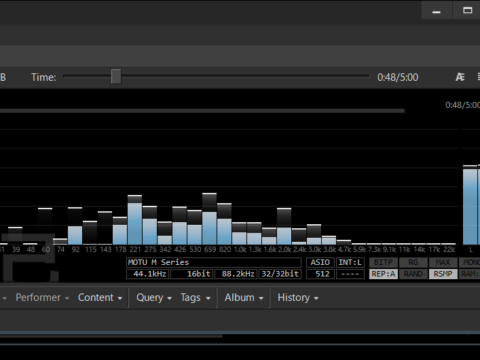Enable the RAND shuffle indicator
Screen dimensions: 480x360
pos(413,274)
